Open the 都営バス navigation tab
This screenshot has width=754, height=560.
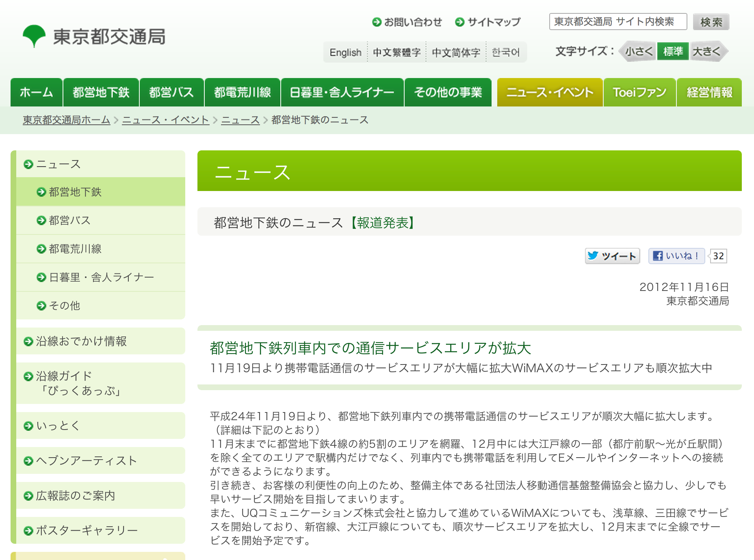(171, 92)
